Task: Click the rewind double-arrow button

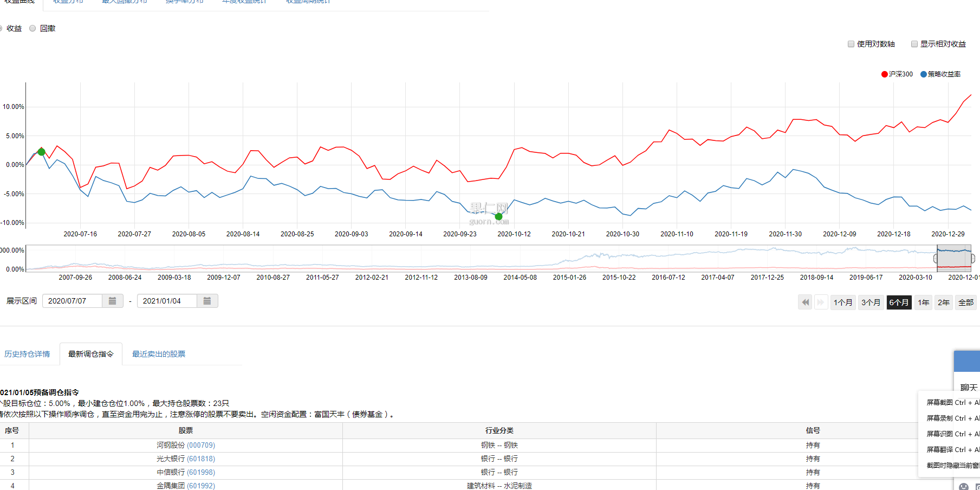Action: pos(806,302)
